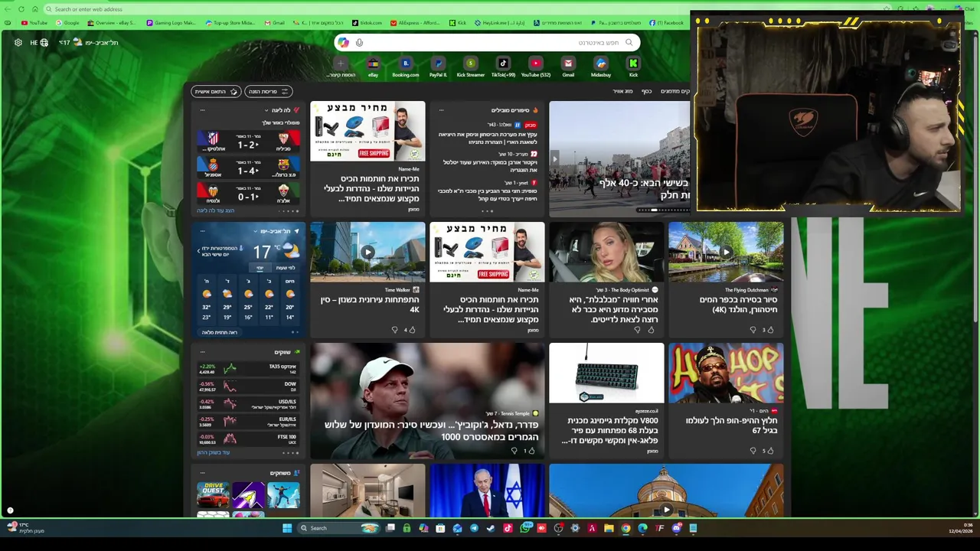Open File Explorer from the taskbar
This screenshot has height=551, width=980.
click(x=609, y=528)
